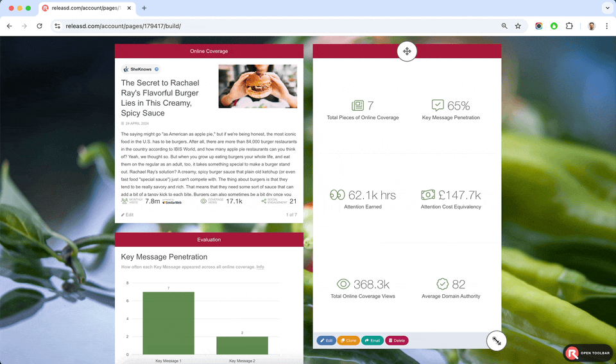Clone the metrics widget
616x364 pixels.
click(348, 341)
